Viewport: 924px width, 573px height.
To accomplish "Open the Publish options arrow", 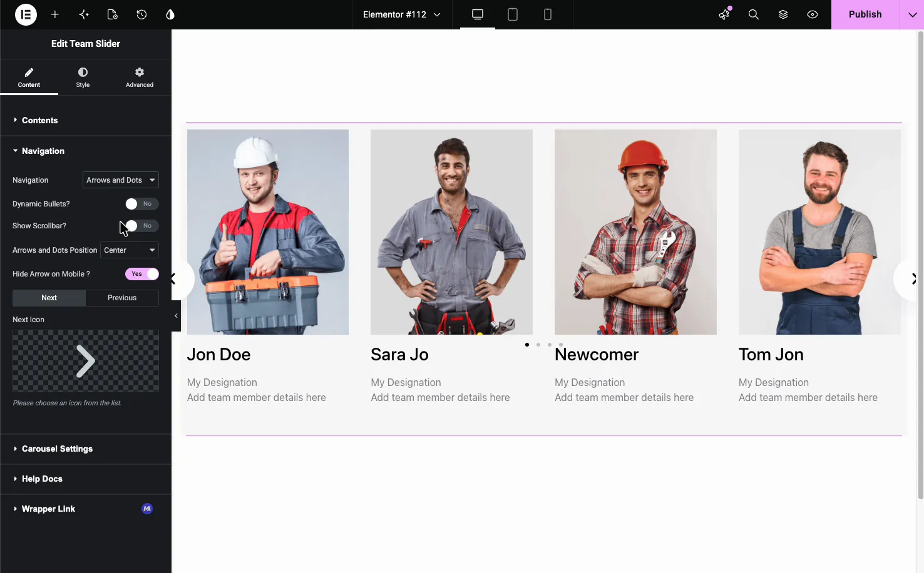I will pyautogui.click(x=912, y=14).
